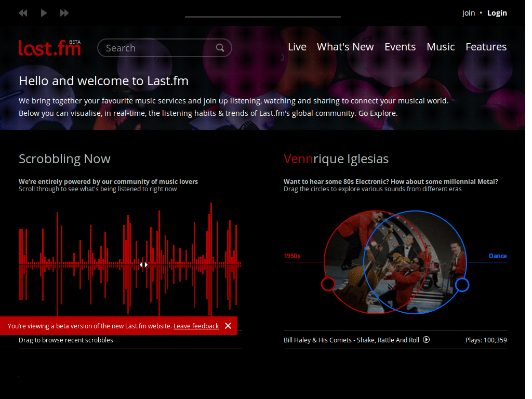The image size is (532, 399).
Task: Open the Music section
Action: tap(440, 47)
